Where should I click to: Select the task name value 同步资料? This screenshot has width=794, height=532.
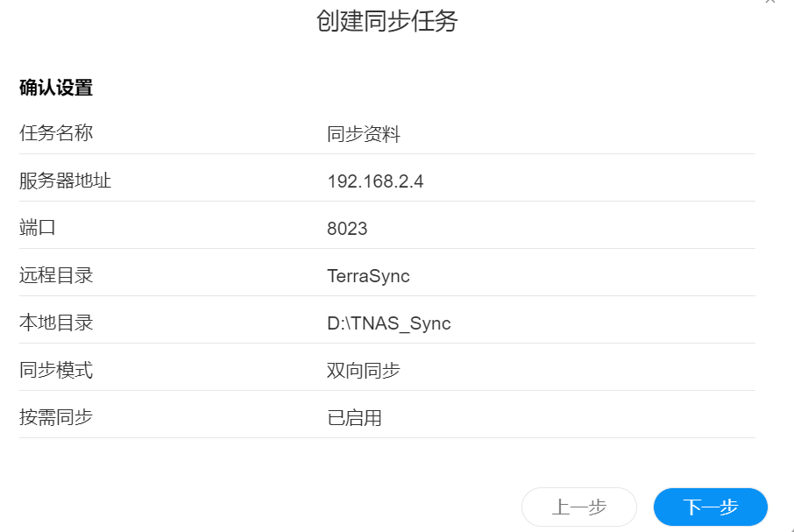point(364,134)
